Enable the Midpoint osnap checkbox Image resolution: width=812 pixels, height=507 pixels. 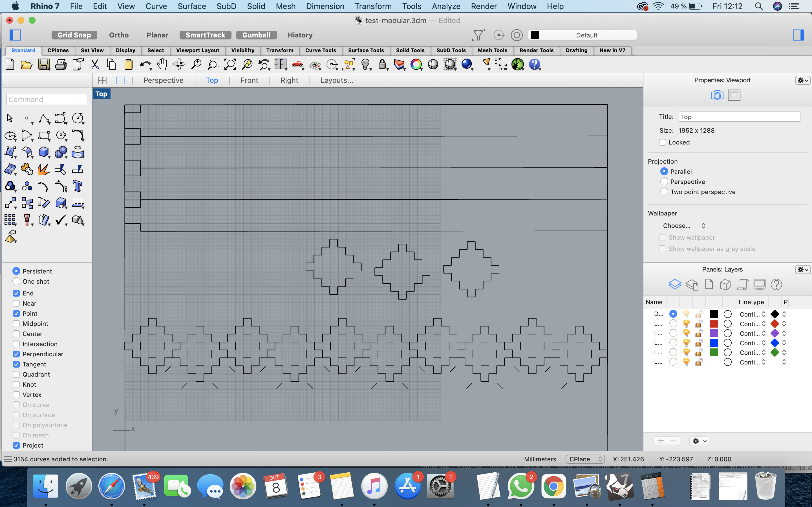[16, 324]
